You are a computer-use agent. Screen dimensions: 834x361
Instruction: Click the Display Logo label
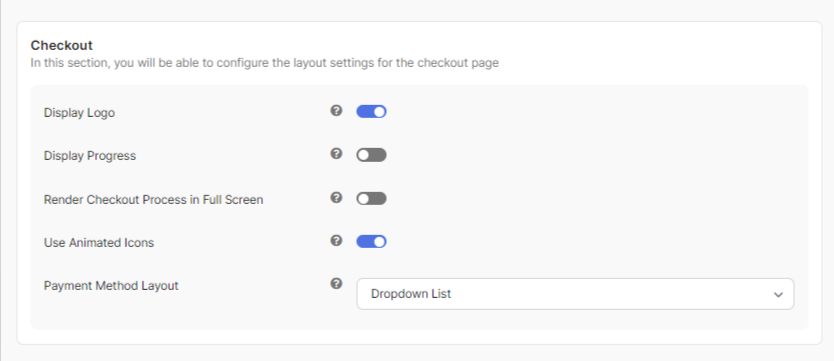pos(79,113)
